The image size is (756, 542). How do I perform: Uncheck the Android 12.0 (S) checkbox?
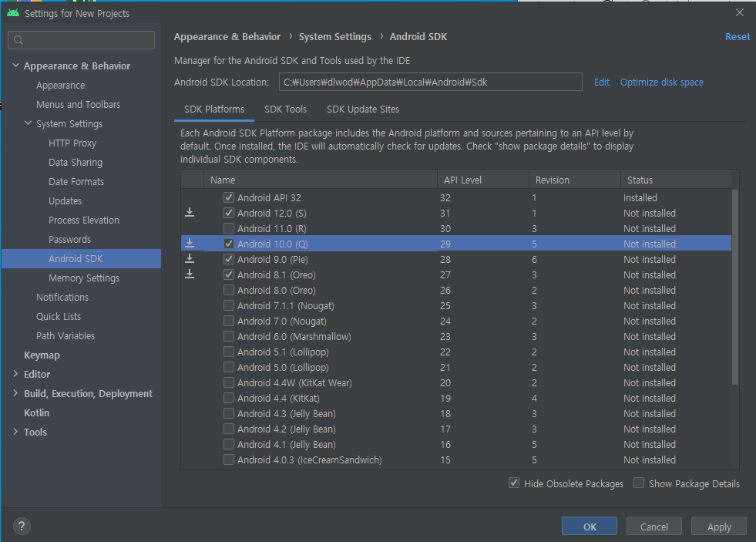[229, 213]
